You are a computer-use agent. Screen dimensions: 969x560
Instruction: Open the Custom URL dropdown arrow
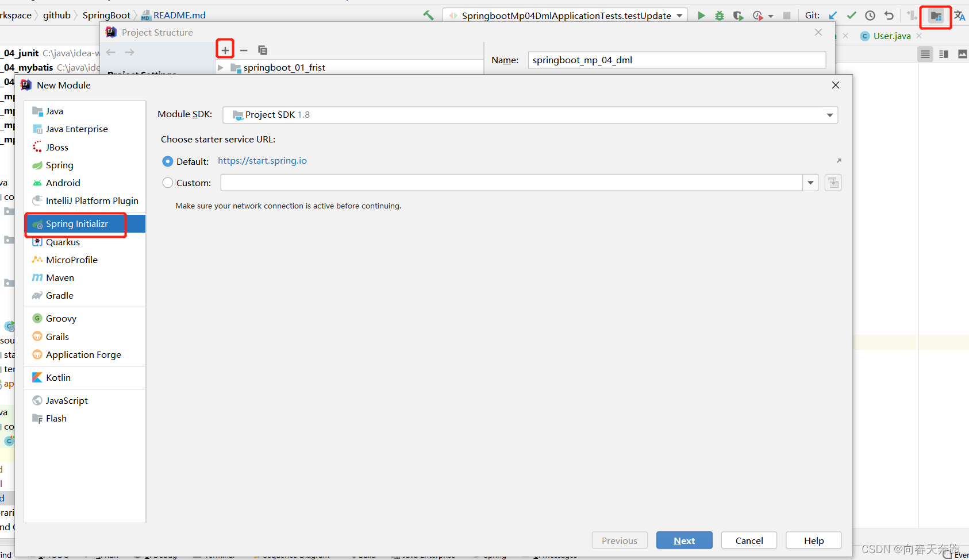pos(810,183)
